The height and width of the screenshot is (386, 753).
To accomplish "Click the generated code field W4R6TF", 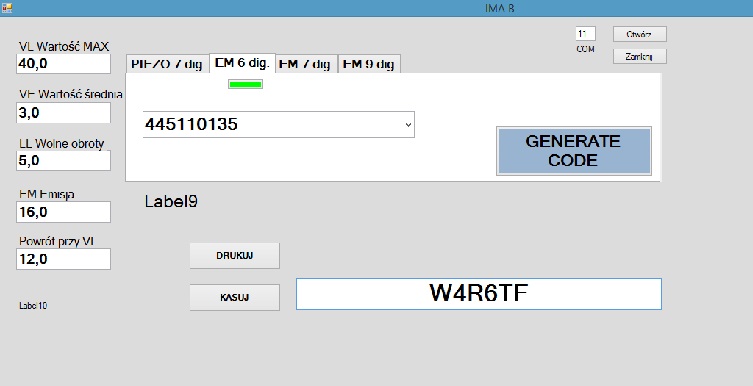I will click(x=479, y=294).
